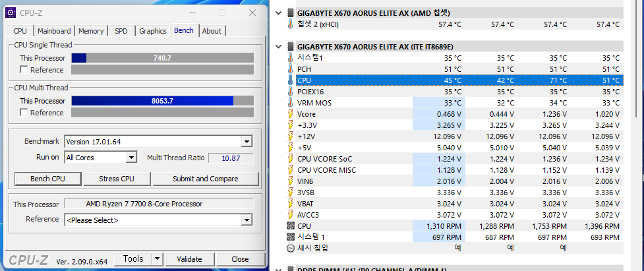Click clock icon of 섀시 침입 row
The height and width of the screenshot is (271, 644).
(291, 248)
